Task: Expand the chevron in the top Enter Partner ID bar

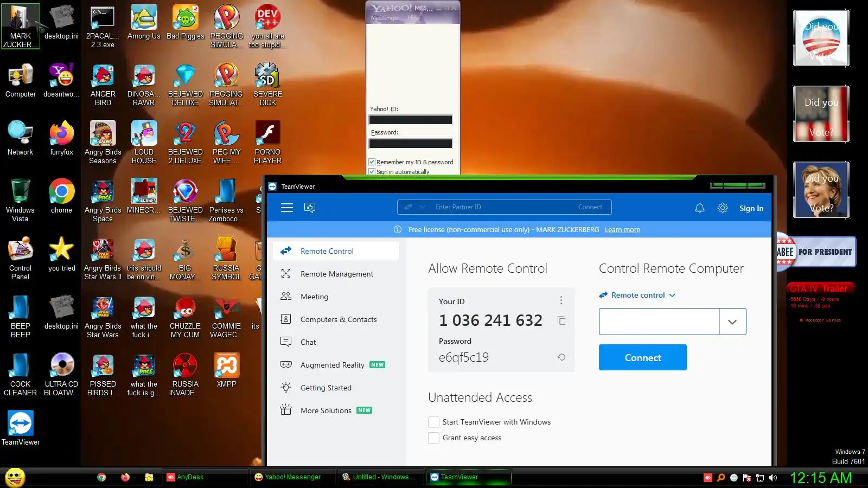Action: 423,207
